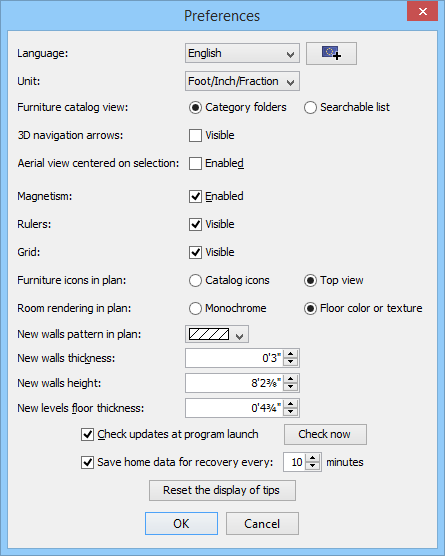Open the Language dropdown
The image size is (445, 556).
click(x=242, y=53)
